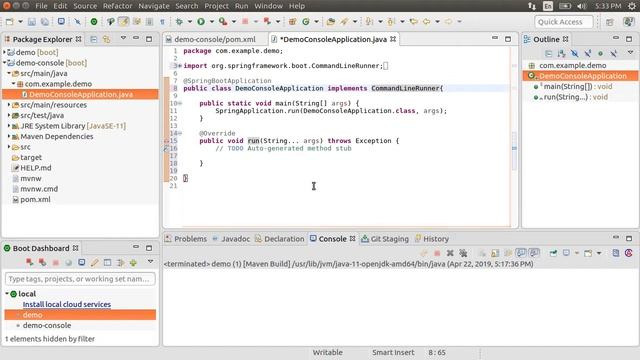Click the Save All icon in main toolbar

coord(44,22)
